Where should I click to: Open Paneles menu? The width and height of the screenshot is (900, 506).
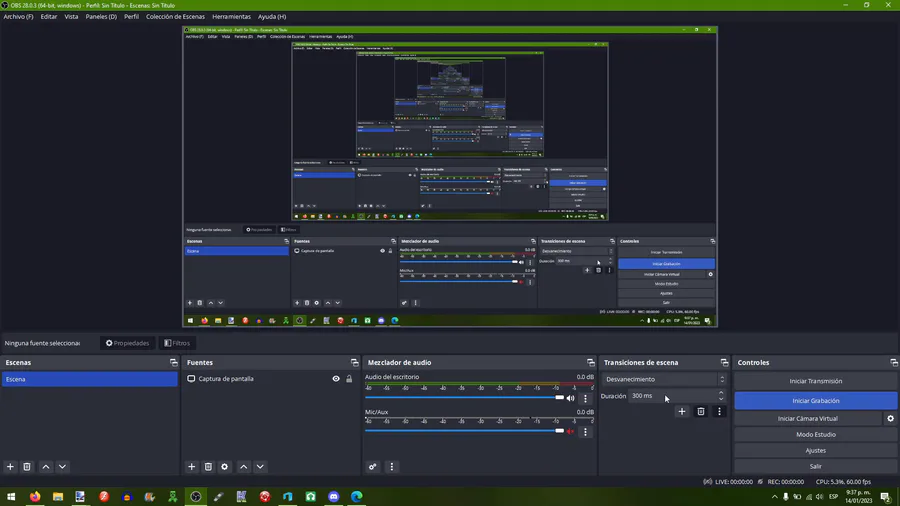click(x=101, y=17)
